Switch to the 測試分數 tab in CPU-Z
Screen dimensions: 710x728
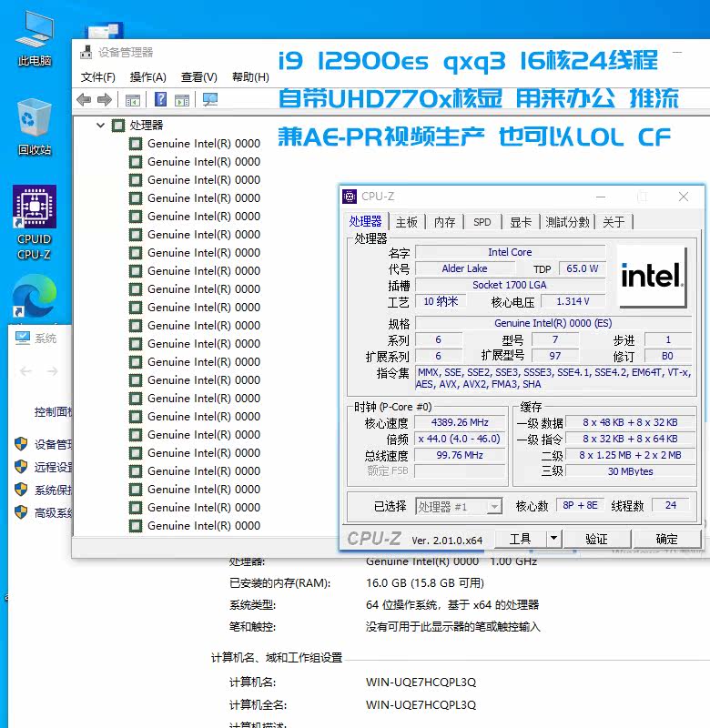[x=567, y=222]
